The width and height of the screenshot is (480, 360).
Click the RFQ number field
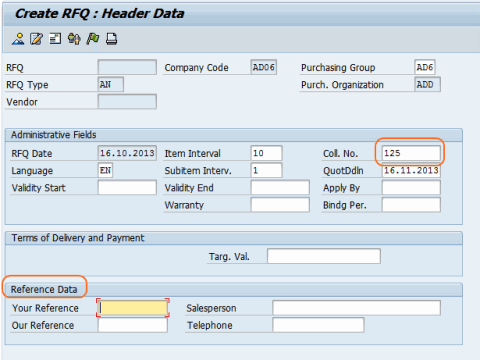pos(127,67)
